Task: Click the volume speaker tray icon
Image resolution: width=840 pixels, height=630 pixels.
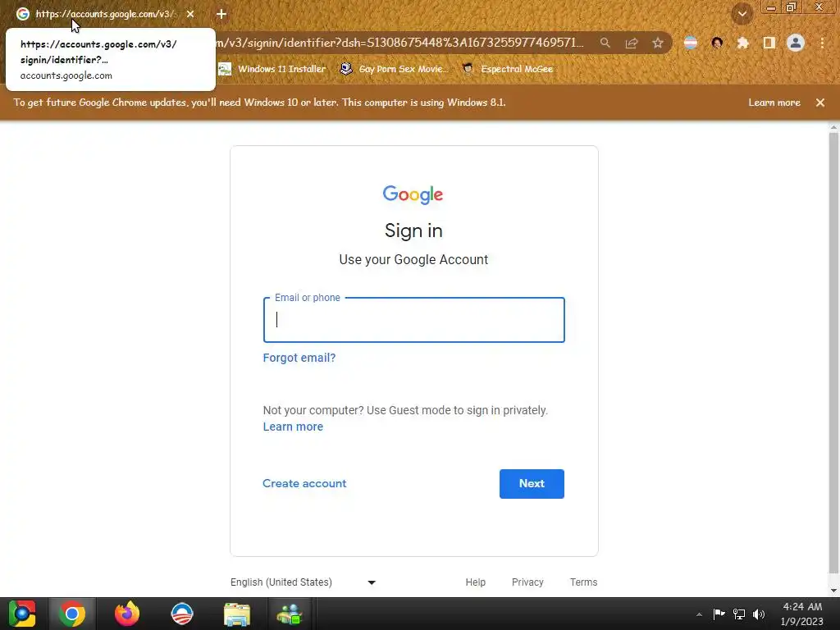Action: [759, 614]
